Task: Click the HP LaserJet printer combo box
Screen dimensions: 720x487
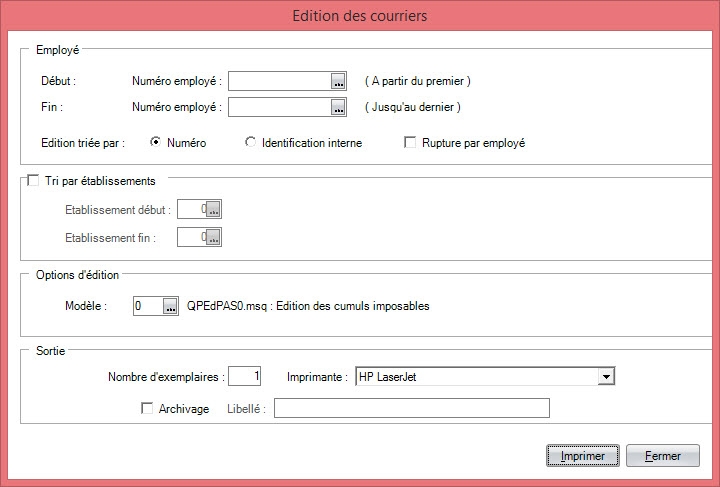Action: tap(485, 377)
